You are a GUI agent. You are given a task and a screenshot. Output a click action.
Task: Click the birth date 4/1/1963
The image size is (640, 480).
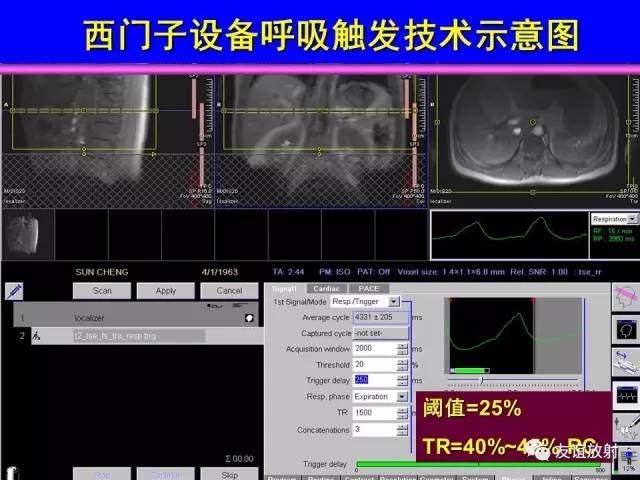220,272
